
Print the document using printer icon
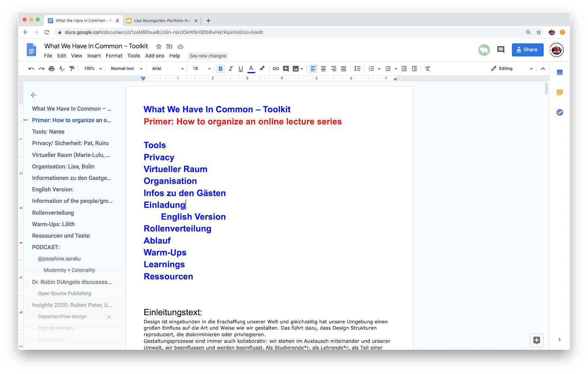[x=51, y=69]
